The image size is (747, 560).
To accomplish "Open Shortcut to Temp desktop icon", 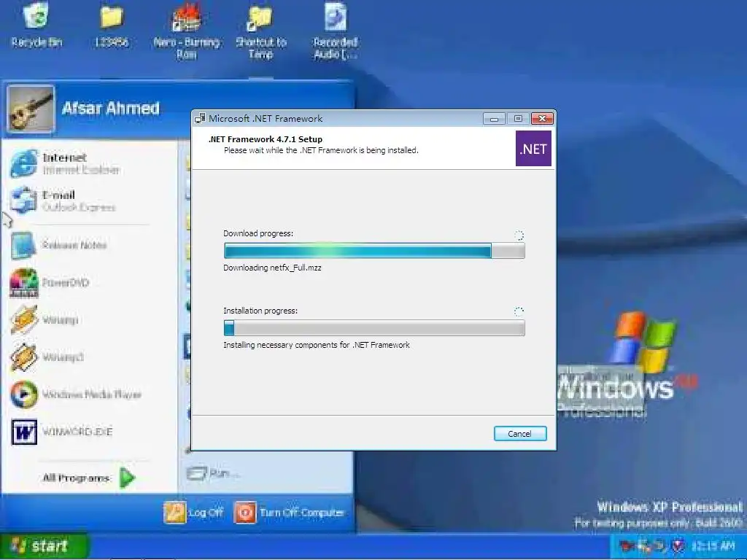I will pyautogui.click(x=260, y=31).
